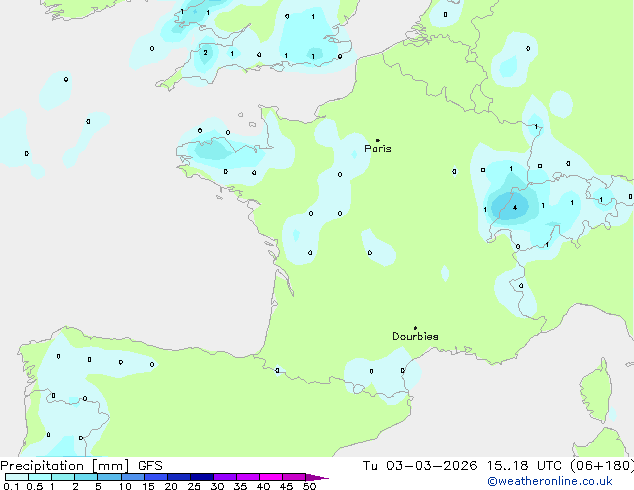Select the 10–15 mm legend swatch
The height and width of the screenshot is (490, 634).
[x=132, y=477]
